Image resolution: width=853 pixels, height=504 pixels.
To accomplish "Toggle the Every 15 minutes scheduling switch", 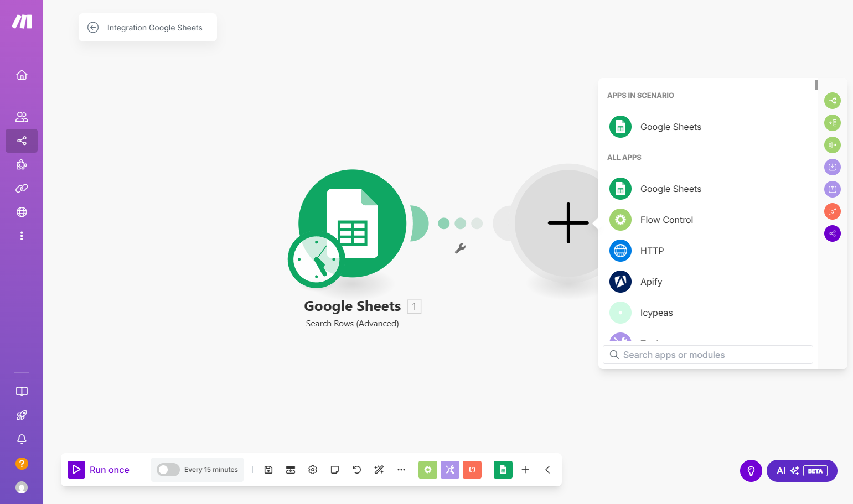I will click(x=168, y=470).
